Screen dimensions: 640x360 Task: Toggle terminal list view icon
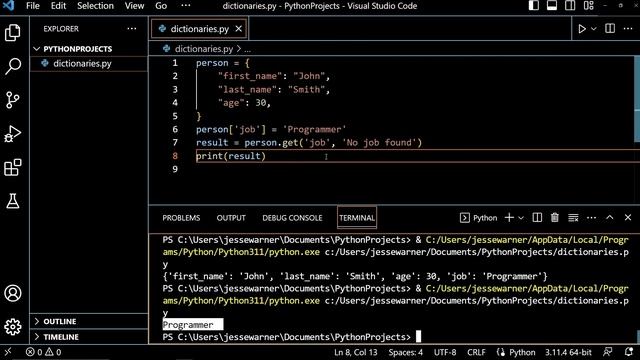click(x=573, y=218)
